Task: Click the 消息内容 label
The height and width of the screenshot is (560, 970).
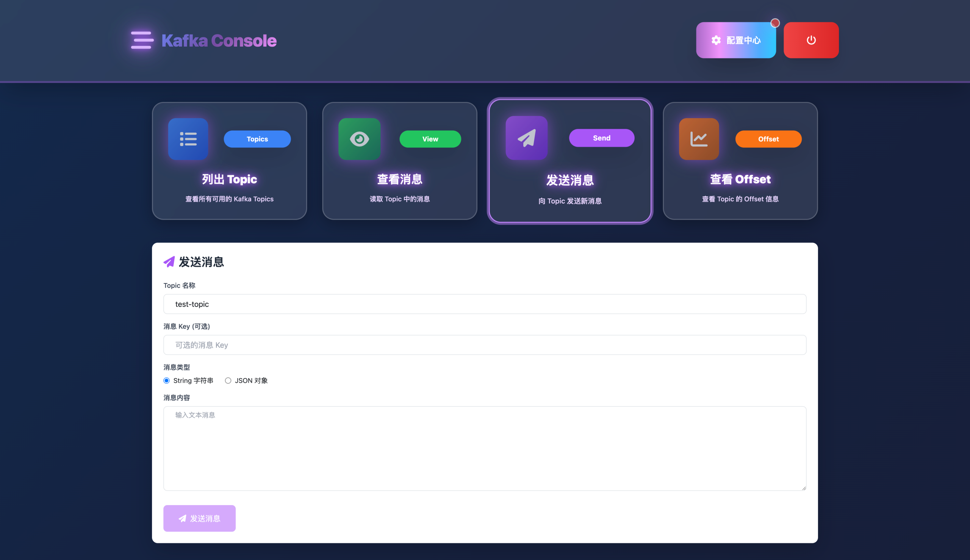Action: 177,397
